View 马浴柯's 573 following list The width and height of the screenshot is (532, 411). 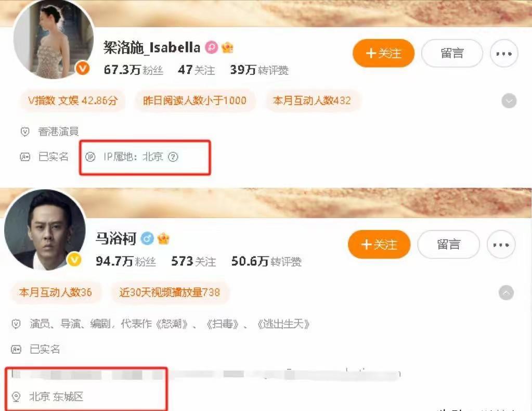tap(193, 261)
